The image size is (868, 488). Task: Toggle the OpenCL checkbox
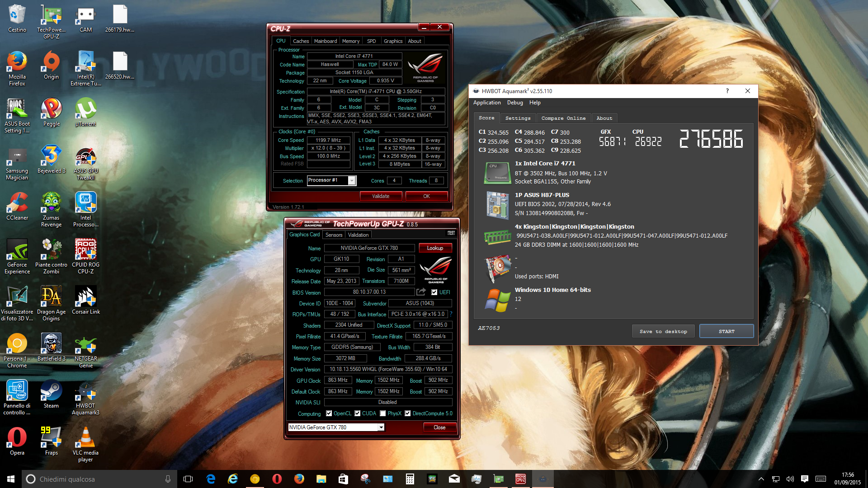[329, 413]
